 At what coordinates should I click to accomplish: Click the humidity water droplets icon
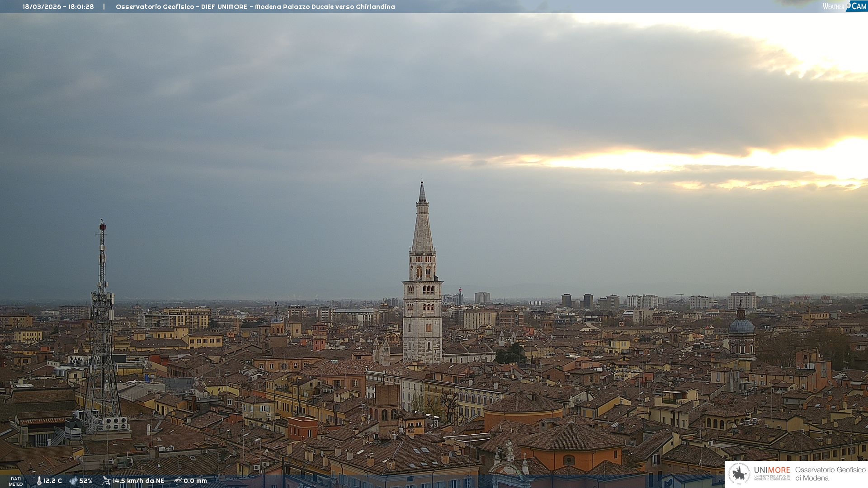coord(73,481)
